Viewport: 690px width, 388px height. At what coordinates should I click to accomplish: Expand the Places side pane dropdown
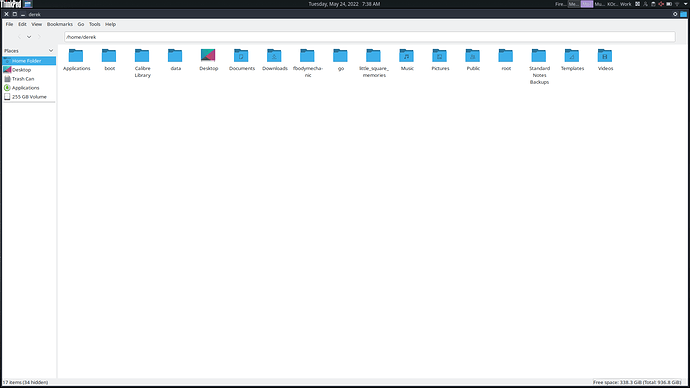pyautogui.click(x=51, y=51)
